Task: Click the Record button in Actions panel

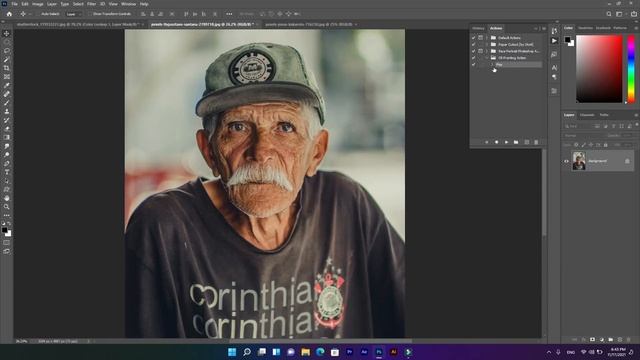Action: pos(496,142)
